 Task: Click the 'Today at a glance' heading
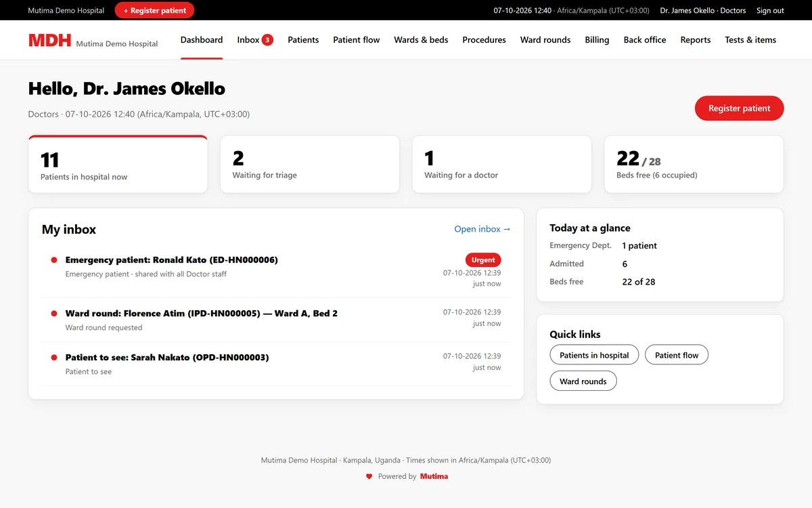click(x=590, y=228)
